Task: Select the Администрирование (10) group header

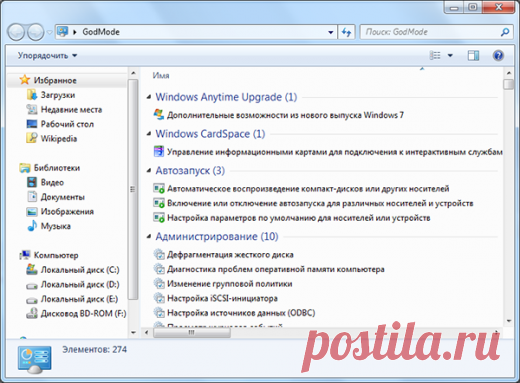Action: [217, 237]
